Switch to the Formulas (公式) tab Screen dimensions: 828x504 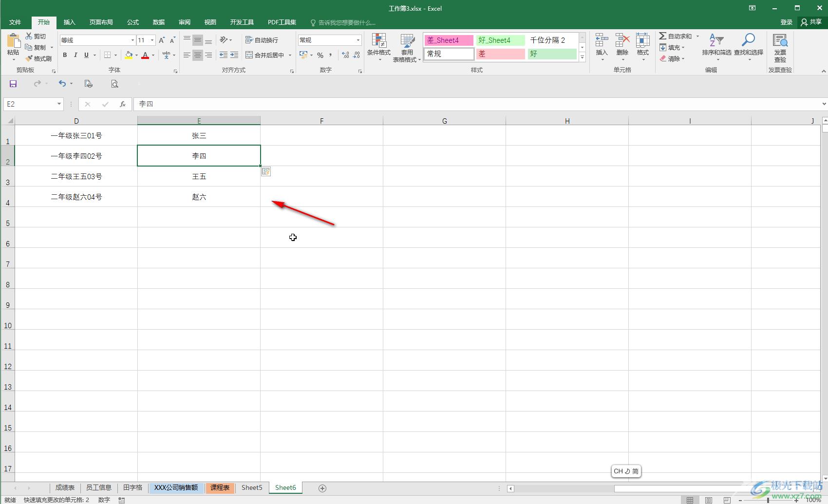coord(133,22)
